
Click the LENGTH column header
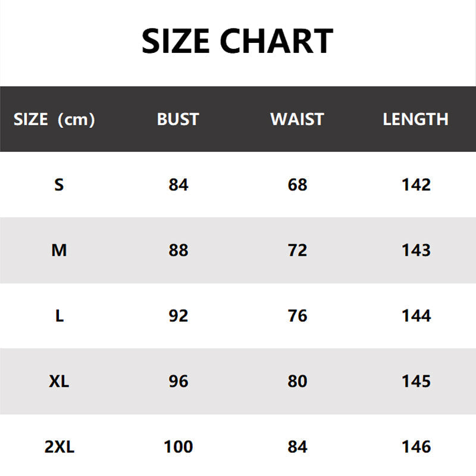point(415,119)
